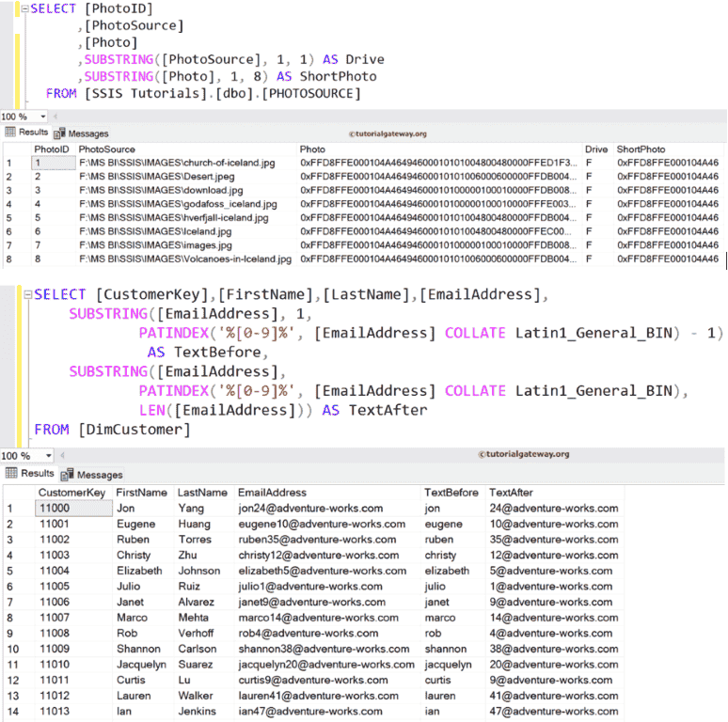Select row header 8 in photo results
The image size is (728, 722).
[17, 259]
